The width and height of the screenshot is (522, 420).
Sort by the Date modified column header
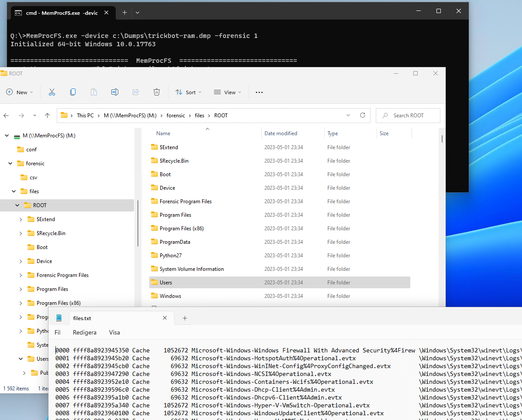[x=281, y=133]
